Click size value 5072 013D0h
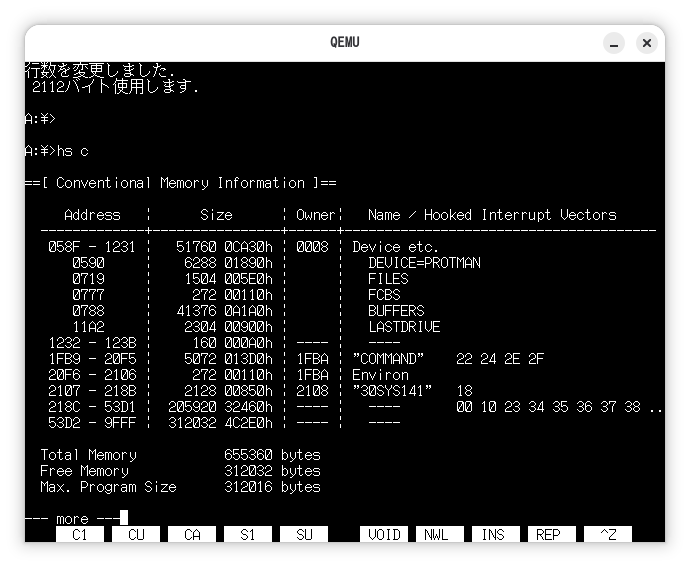Viewport: 690px width, 567px height. point(228,359)
